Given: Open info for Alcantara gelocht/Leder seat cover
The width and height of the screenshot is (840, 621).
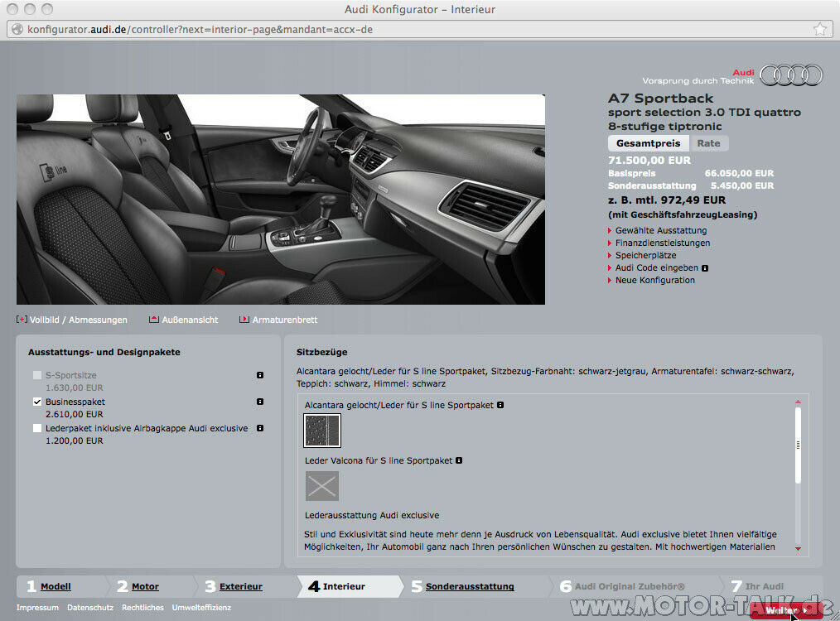Looking at the screenshot, I should [x=502, y=405].
